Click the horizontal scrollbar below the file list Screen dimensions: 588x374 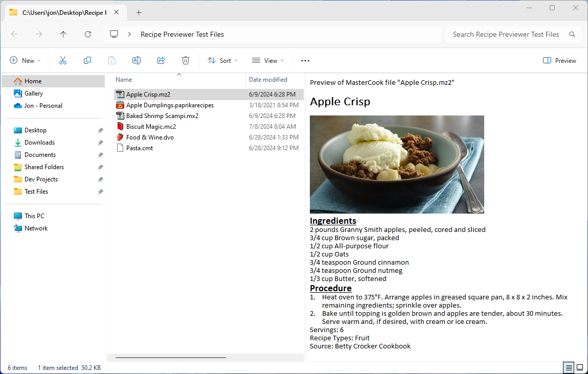pyautogui.click(x=171, y=358)
